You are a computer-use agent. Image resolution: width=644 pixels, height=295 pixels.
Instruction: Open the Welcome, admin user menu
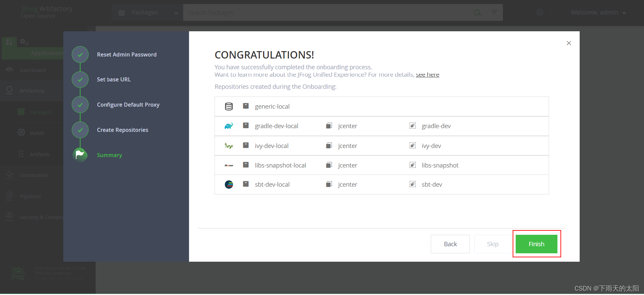pyautogui.click(x=598, y=12)
